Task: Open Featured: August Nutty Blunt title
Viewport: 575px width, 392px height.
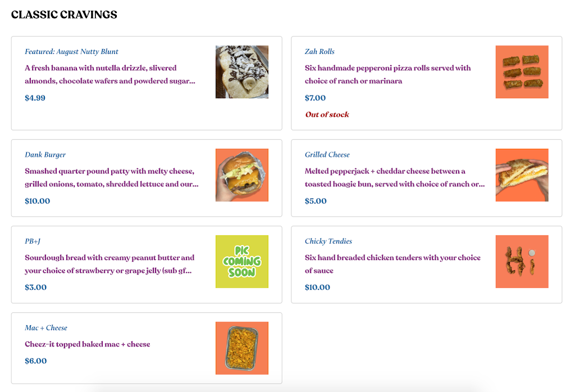Action: pyautogui.click(x=71, y=52)
